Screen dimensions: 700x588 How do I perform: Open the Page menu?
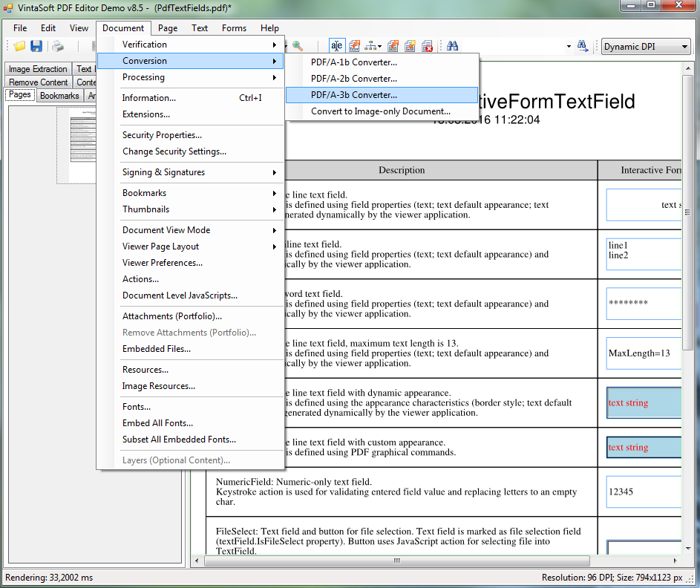(x=168, y=28)
